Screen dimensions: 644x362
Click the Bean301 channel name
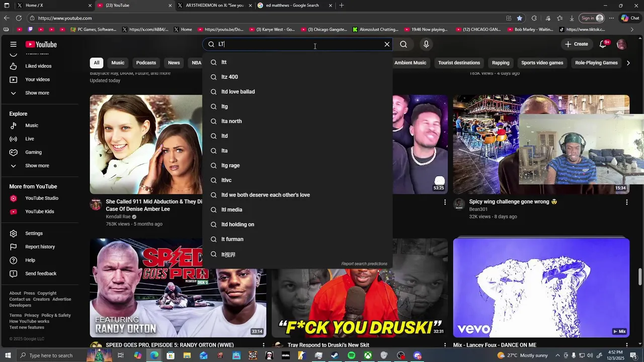pyautogui.click(x=478, y=209)
